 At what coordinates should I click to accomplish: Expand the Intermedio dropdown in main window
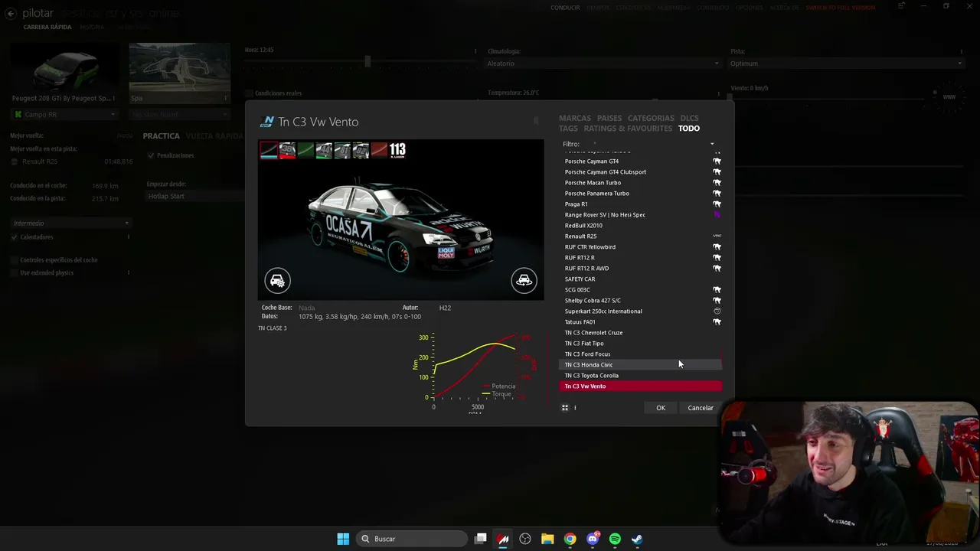pos(70,223)
